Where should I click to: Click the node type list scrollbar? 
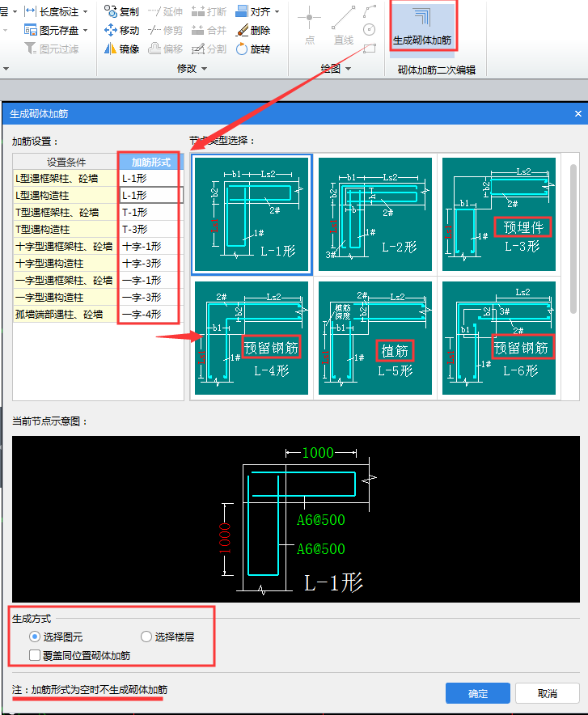pyautogui.click(x=573, y=235)
